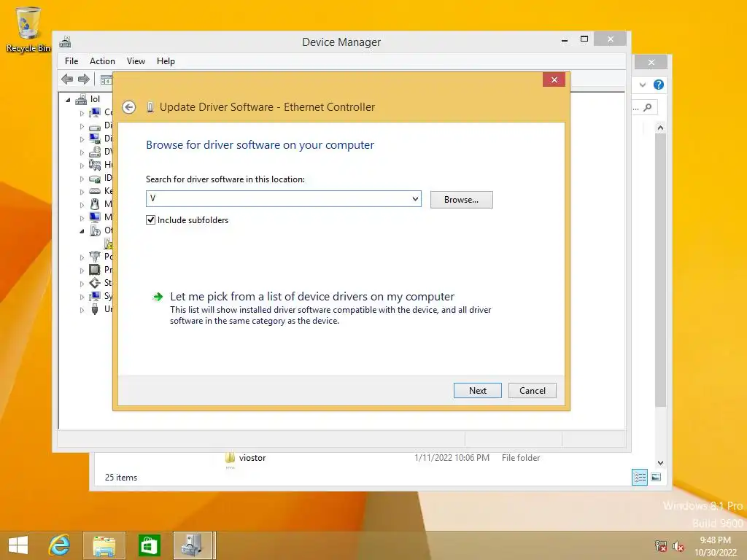
Task: Expand the Explorer ribbon chevron
Action: click(x=643, y=85)
